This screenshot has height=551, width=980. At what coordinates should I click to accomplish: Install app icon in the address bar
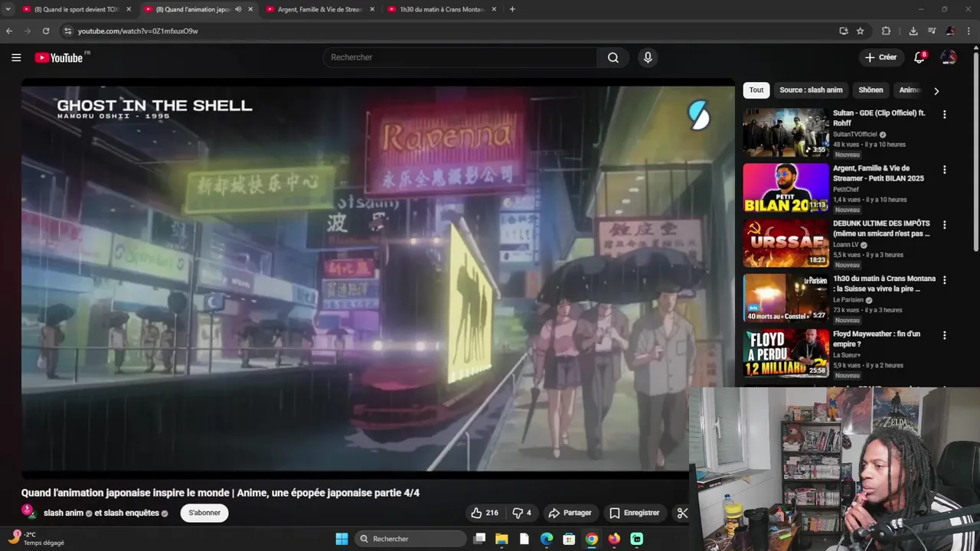pyautogui.click(x=843, y=31)
